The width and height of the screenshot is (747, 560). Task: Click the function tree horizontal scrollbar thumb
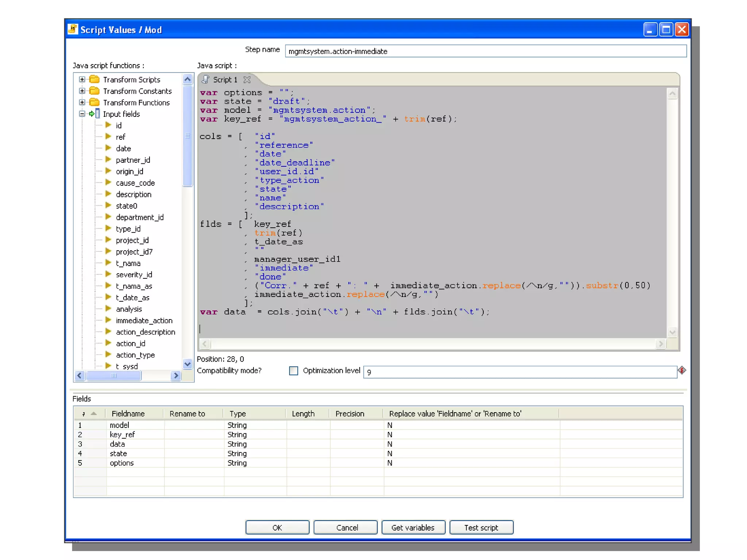pos(114,375)
